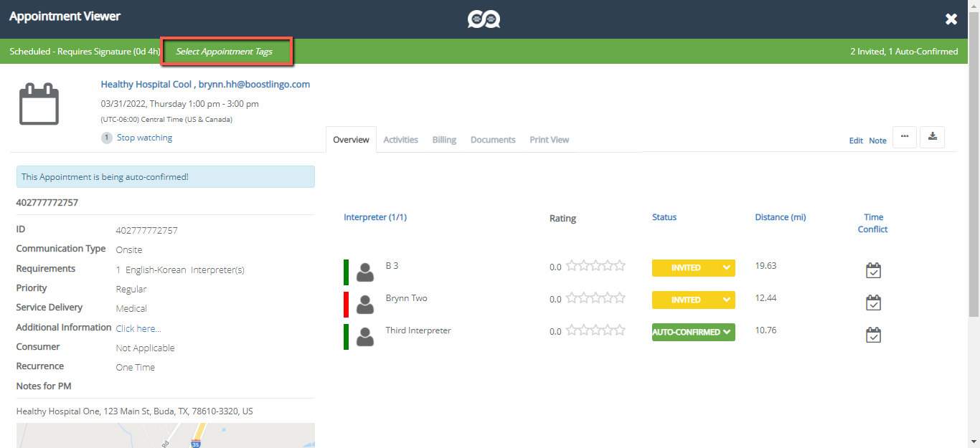The width and height of the screenshot is (980, 448).
Task: Click time conflict icon for Brynn Two
Action: (873, 303)
